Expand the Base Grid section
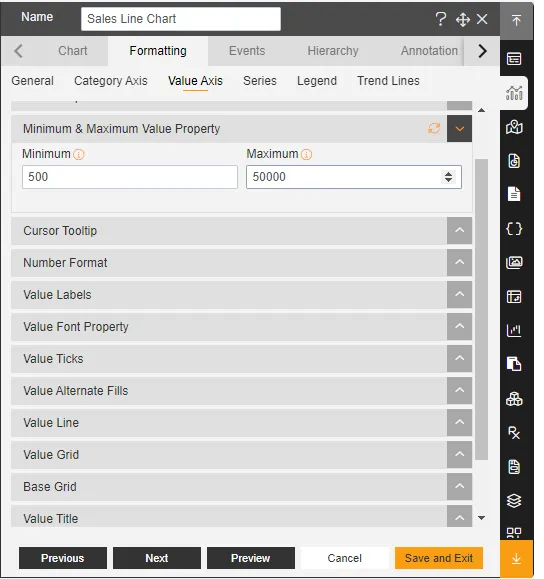Viewport: 544px width, 579px height. [x=459, y=487]
